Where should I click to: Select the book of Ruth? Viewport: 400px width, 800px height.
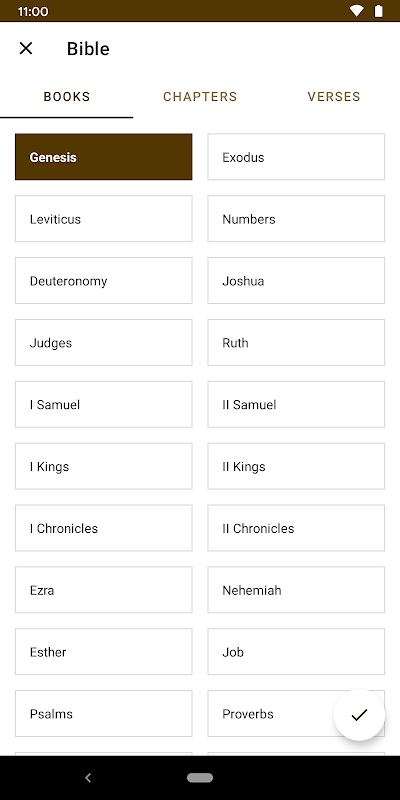[x=296, y=342]
